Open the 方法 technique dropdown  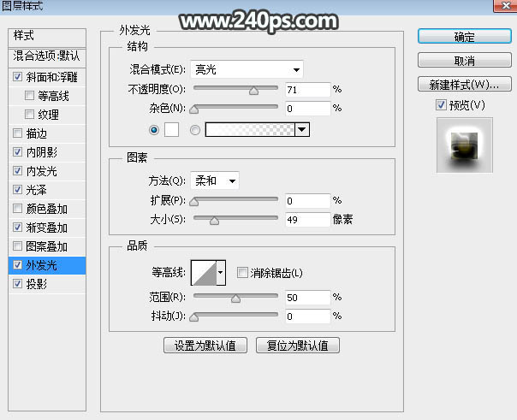coord(215,180)
